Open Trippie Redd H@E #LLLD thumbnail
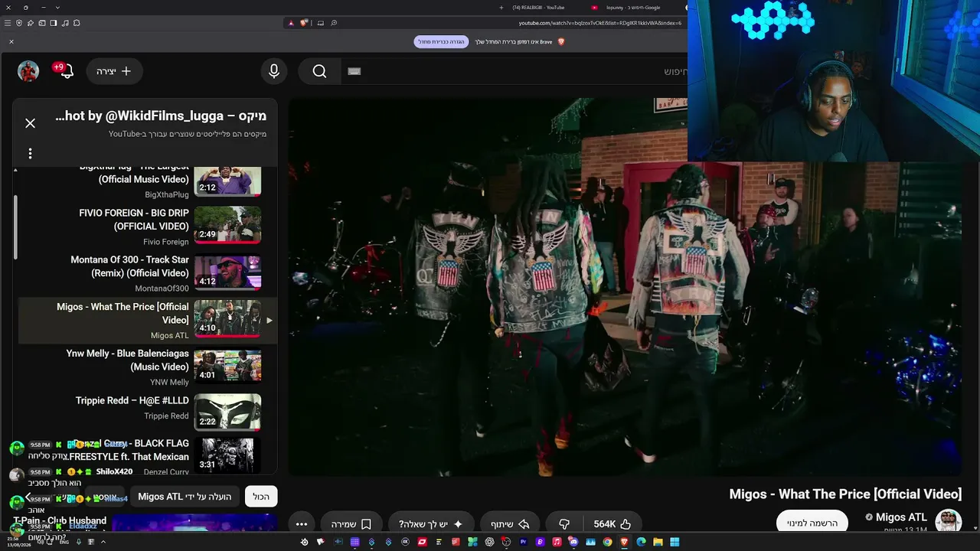The height and width of the screenshot is (551, 980). click(x=227, y=412)
